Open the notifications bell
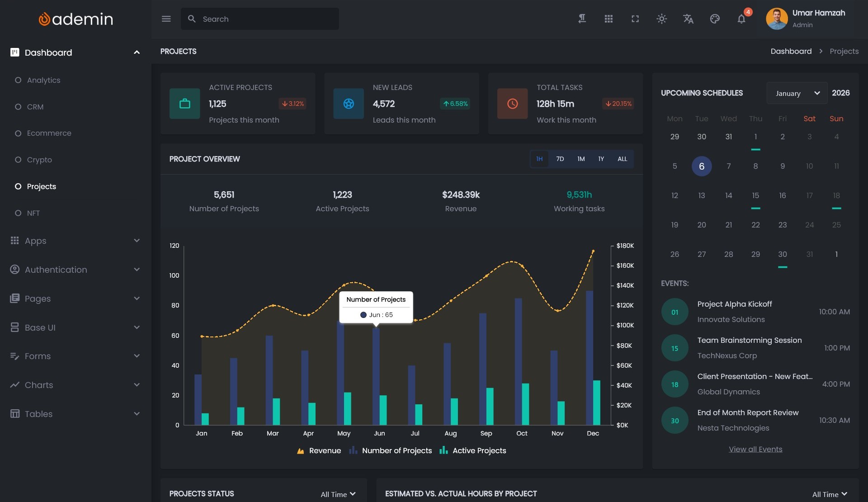This screenshot has height=502, width=868. [741, 19]
